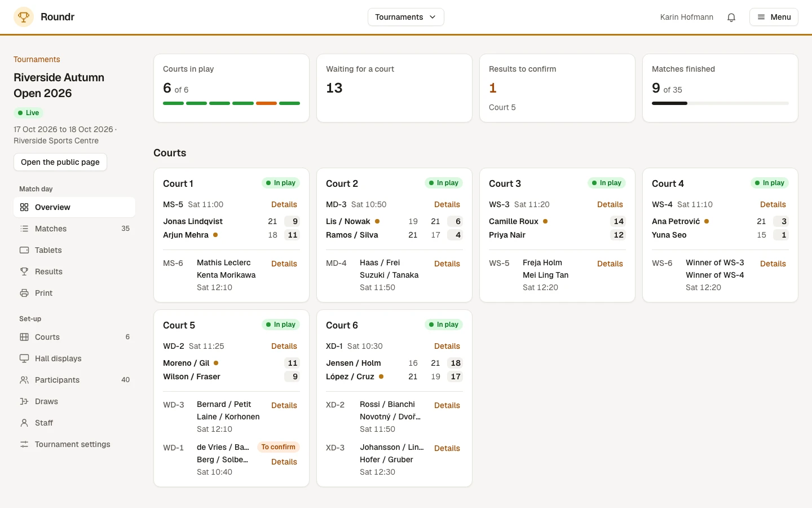Click Karin Hofmann user name

[687, 17]
